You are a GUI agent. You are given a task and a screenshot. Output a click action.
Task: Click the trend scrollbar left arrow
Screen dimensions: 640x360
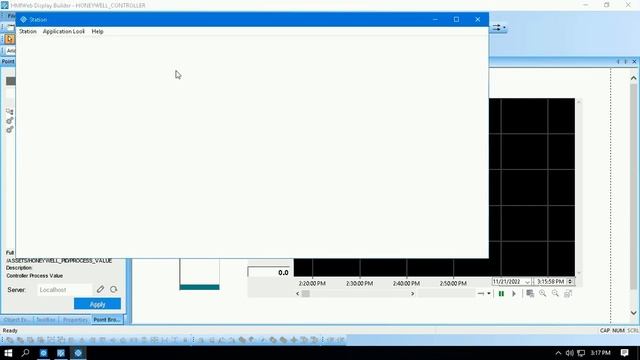tap(298, 293)
